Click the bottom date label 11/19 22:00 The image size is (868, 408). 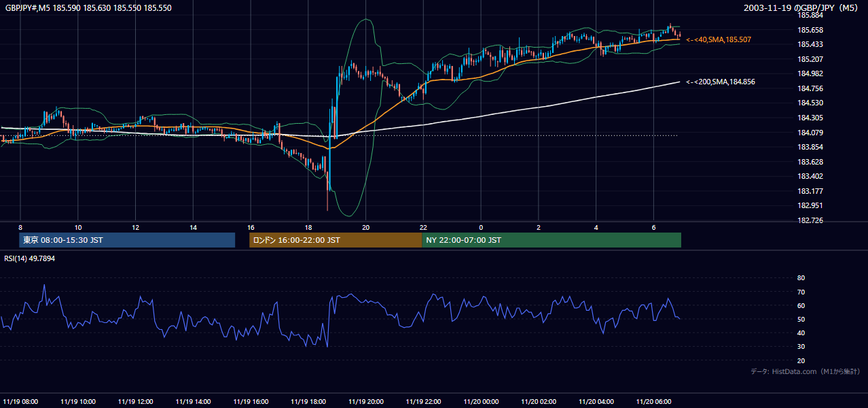click(424, 401)
